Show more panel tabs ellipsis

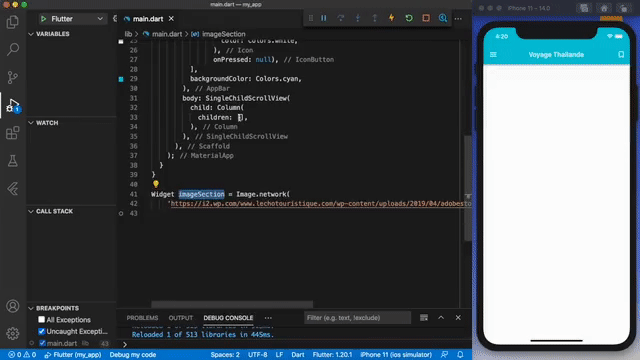tap(268, 318)
